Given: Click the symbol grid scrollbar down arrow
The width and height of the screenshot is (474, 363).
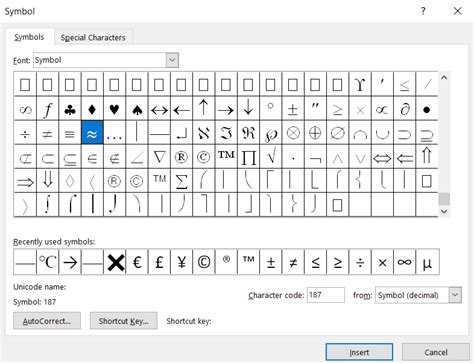Looking at the screenshot, I should [444, 211].
